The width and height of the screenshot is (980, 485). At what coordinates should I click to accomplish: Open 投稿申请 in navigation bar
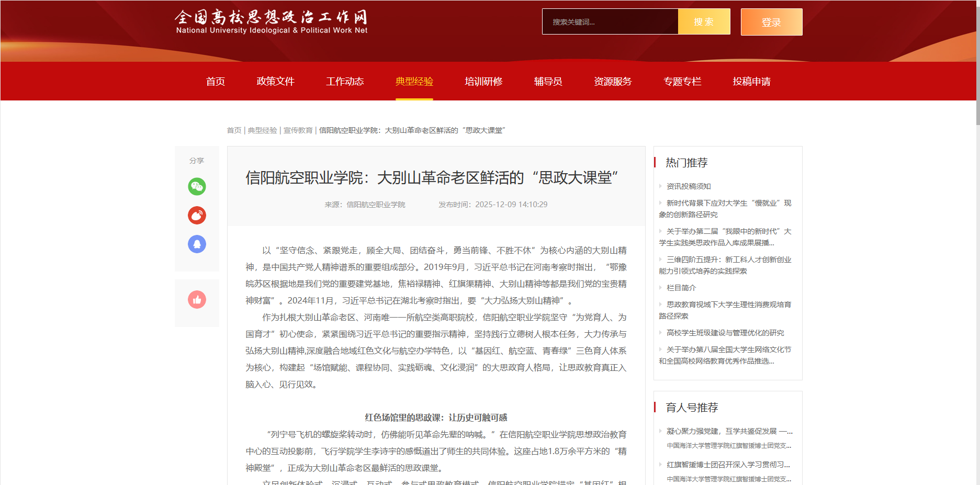(x=751, y=82)
